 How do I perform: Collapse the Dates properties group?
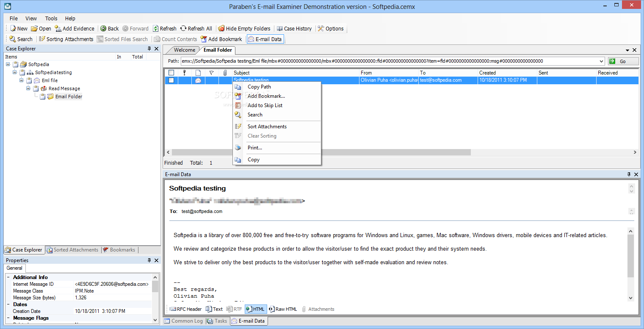click(8, 304)
